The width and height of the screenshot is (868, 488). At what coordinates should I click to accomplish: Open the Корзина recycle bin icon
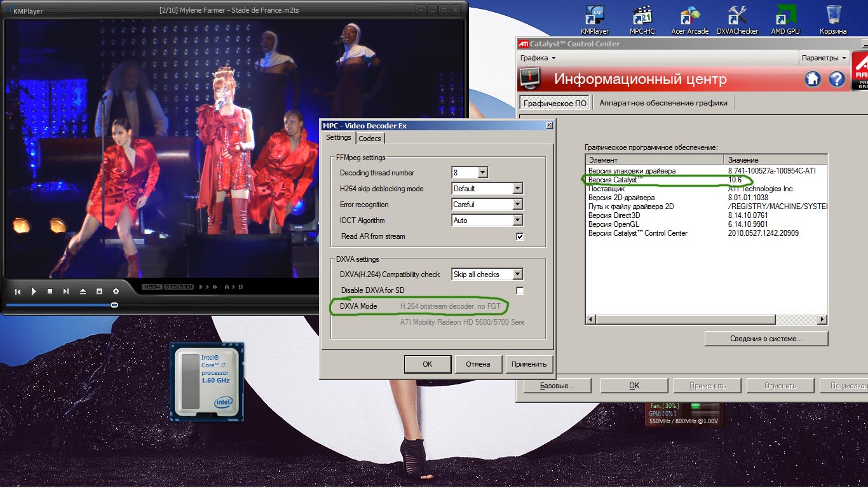tap(833, 20)
